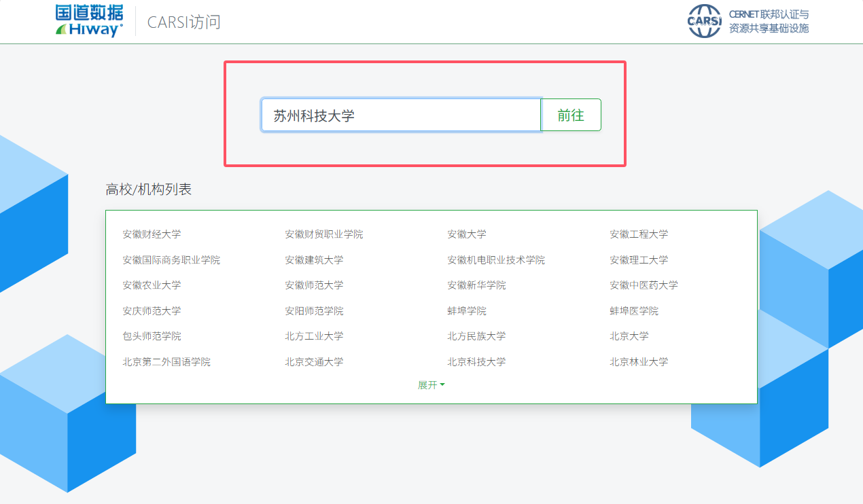The image size is (863, 504).
Task: Choose 北京大学 institution link
Action: tap(629, 336)
